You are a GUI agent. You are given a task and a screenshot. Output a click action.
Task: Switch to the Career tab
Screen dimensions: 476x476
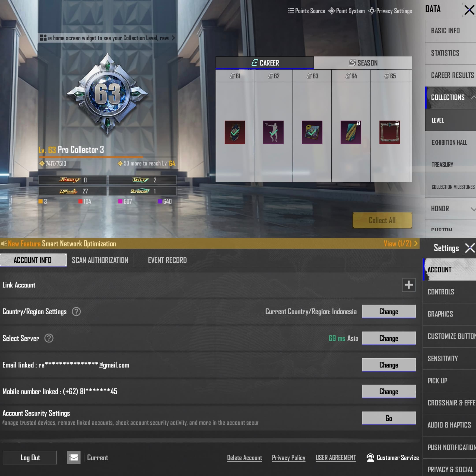[265, 63]
